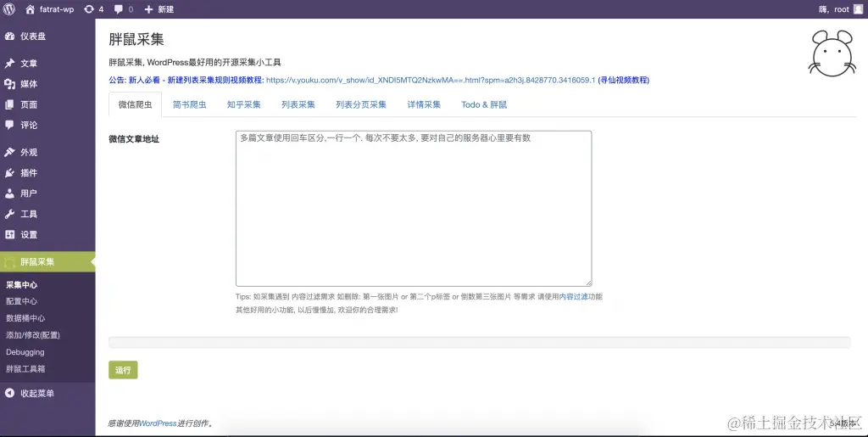Open the 寻仙视频教程 link
This screenshot has height=437, width=868.
tap(624, 81)
